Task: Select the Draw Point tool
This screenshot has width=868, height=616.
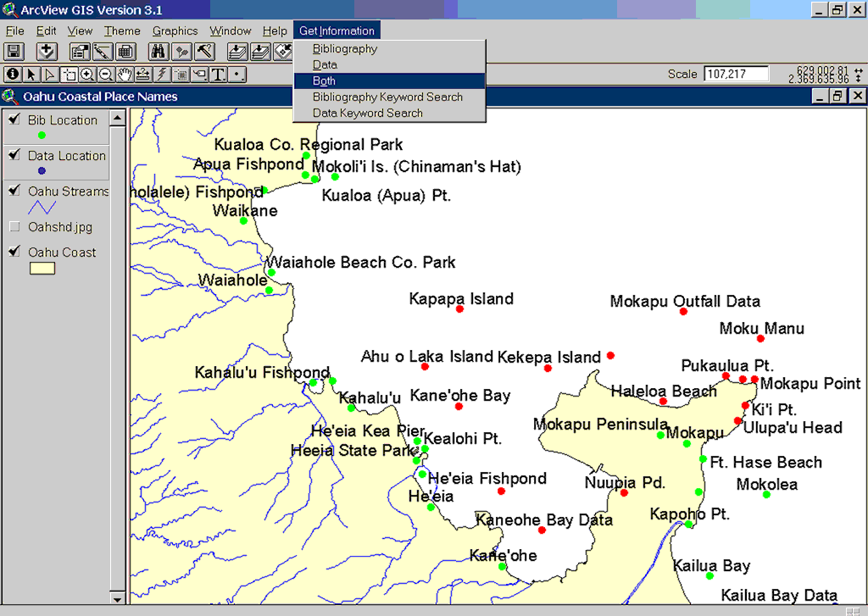Action: 237,75
